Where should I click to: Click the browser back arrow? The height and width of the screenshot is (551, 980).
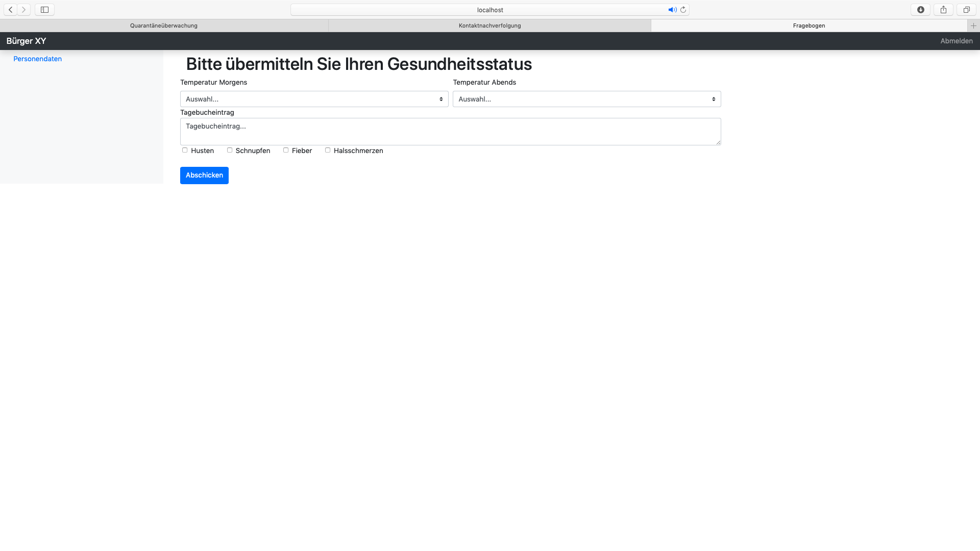pyautogui.click(x=10, y=10)
